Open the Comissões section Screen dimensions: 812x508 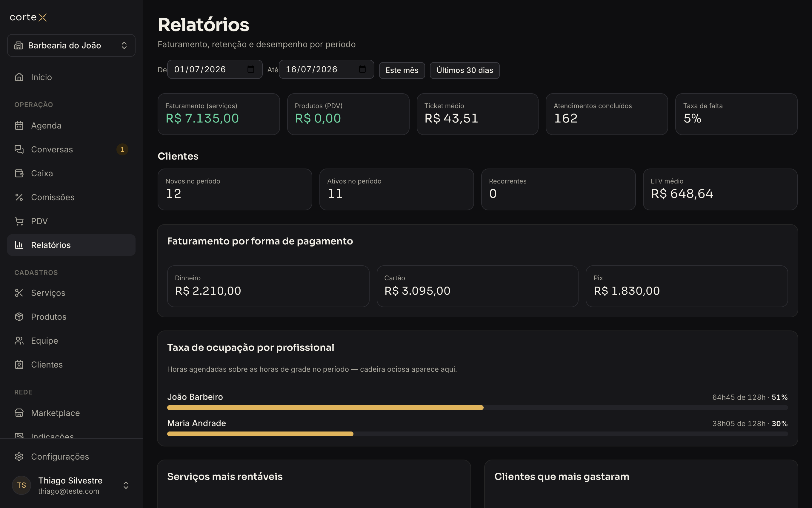pyautogui.click(x=71, y=197)
